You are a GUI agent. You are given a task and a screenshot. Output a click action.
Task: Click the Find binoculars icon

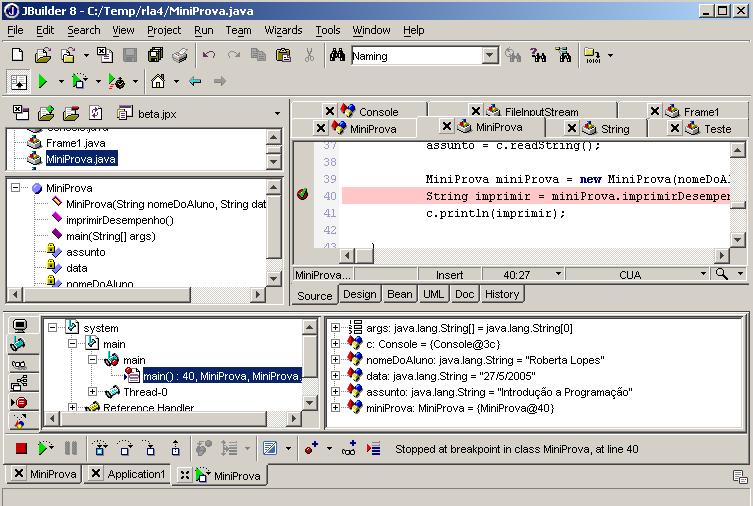pyautogui.click(x=337, y=55)
